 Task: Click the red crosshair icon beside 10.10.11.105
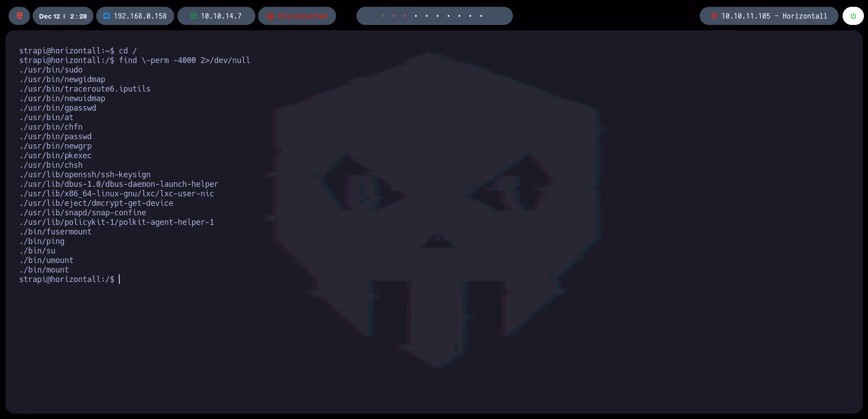715,15
